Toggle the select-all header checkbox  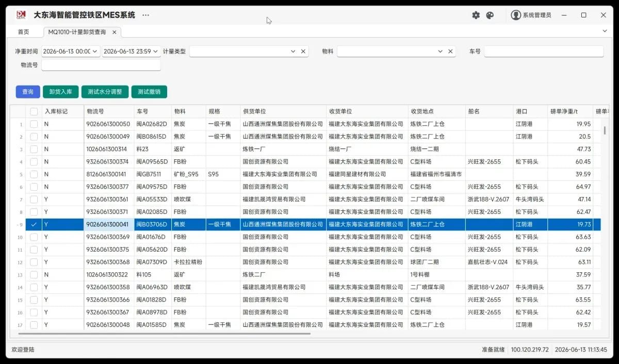[x=34, y=111]
